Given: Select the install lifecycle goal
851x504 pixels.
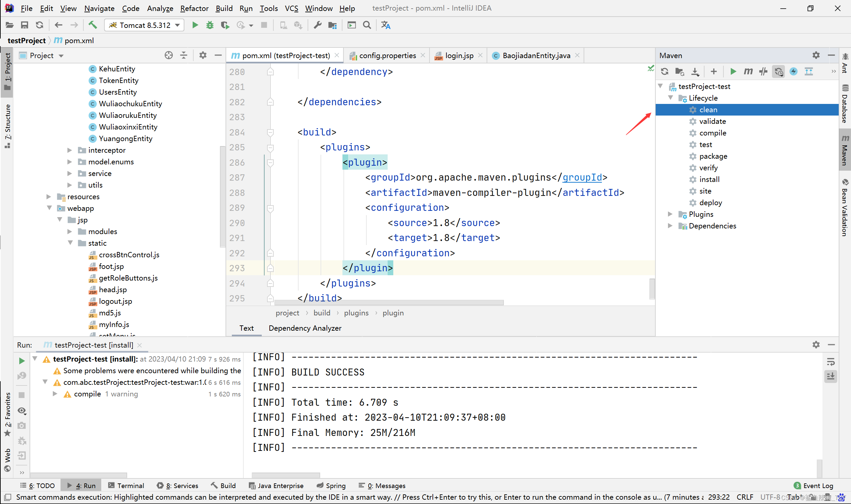Looking at the screenshot, I should (709, 179).
